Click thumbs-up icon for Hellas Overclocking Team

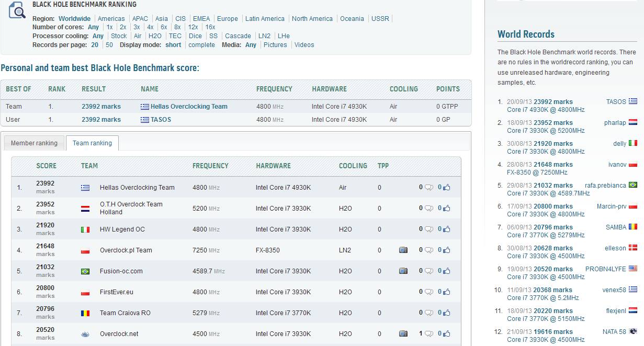pos(446,188)
